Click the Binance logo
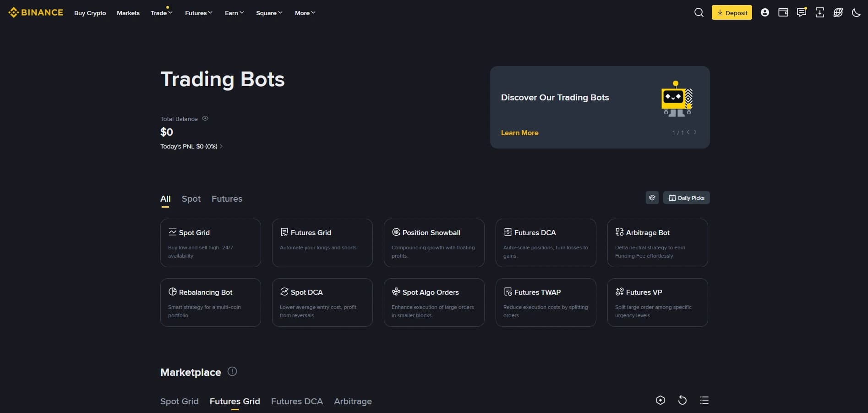Image resolution: width=868 pixels, height=413 pixels. tap(36, 12)
